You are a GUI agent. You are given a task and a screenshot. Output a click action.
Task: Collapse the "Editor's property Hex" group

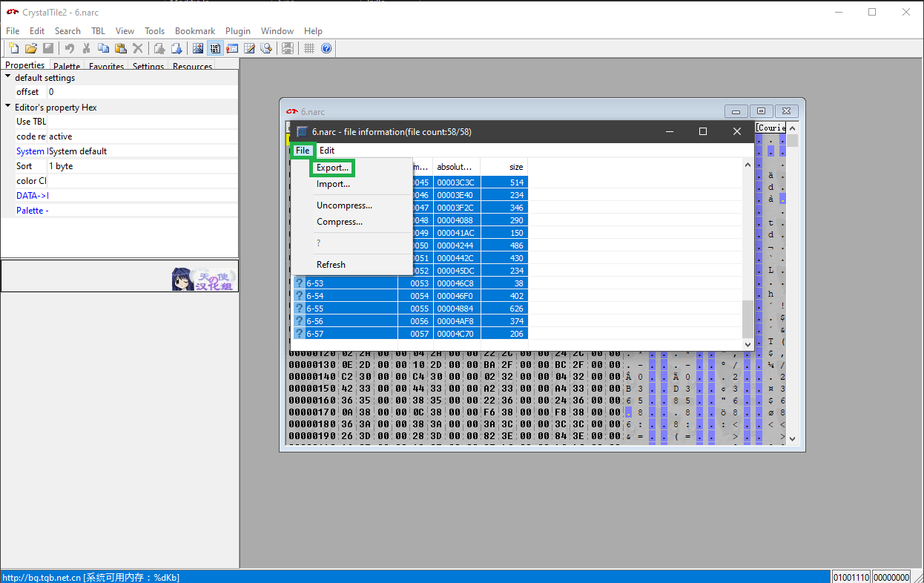[8, 107]
